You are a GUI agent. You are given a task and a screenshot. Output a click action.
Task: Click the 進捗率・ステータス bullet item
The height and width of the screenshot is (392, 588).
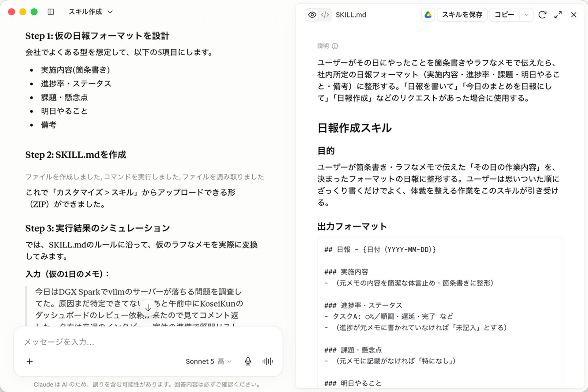pyautogui.click(x=76, y=84)
